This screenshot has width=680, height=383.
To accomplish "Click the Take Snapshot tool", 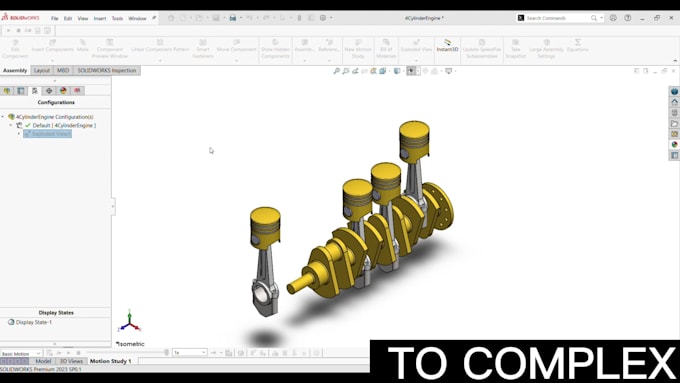I will coord(515,49).
